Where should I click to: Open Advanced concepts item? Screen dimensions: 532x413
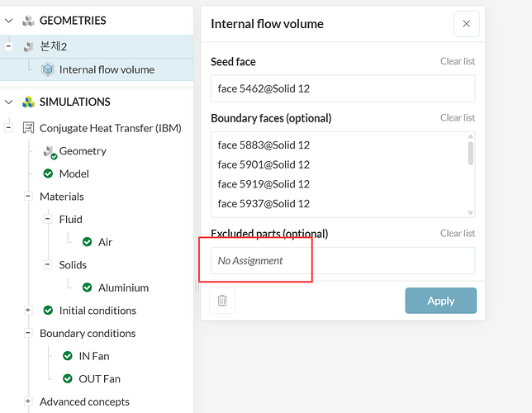[x=84, y=401]
